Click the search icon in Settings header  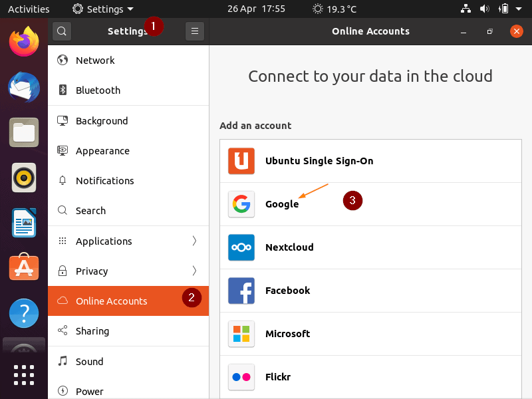[62, 31]
